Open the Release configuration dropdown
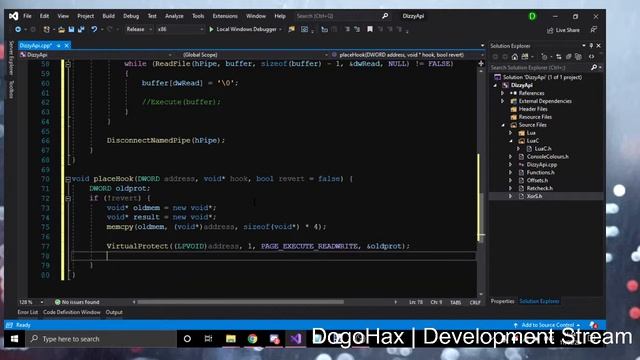640x360 pixels. 139,29
